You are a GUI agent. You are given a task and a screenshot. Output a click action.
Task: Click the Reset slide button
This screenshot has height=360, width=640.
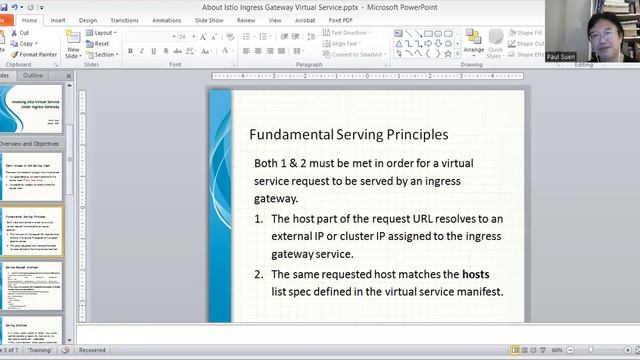click(x=98, y=44)
